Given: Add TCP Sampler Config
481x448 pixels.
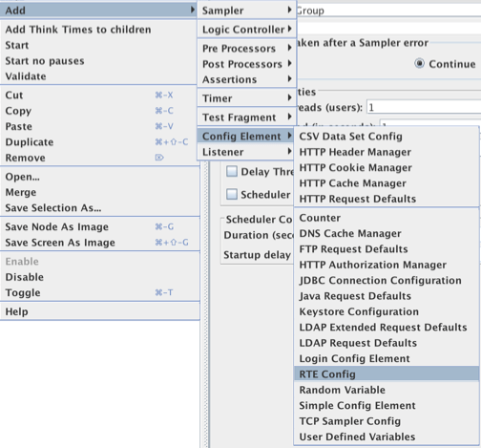Looking at the screenshot, I should [387, 421].
